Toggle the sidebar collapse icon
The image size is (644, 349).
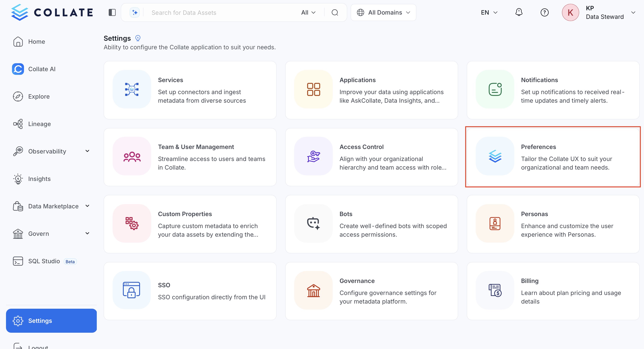(x=112, y=12)
